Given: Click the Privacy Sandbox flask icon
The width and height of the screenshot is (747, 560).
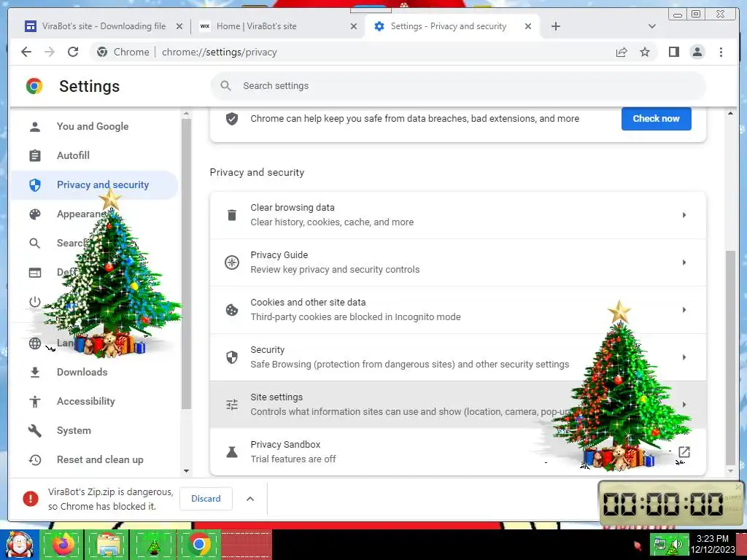Looking at the screenshot, I should click(x=232, y=452).
